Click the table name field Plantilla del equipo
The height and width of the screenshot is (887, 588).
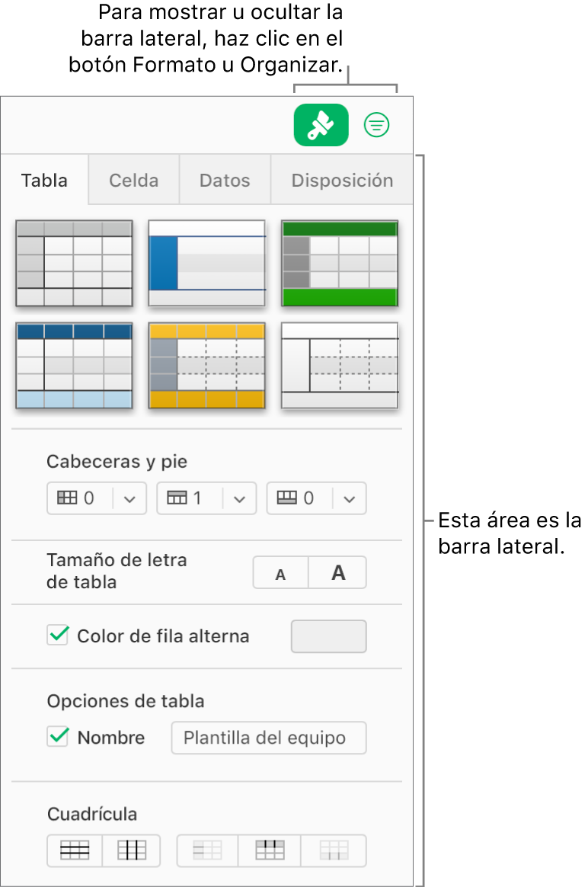click(268, 738)
